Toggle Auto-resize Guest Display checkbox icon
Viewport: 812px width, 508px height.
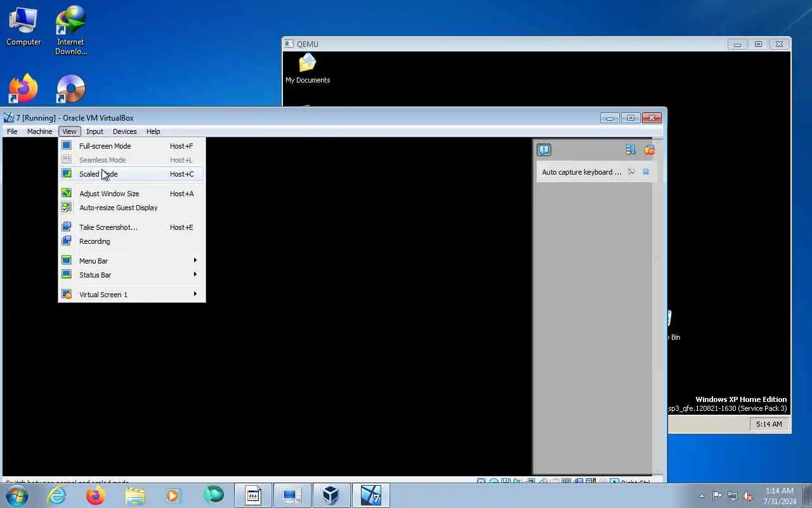coord(66,208)
